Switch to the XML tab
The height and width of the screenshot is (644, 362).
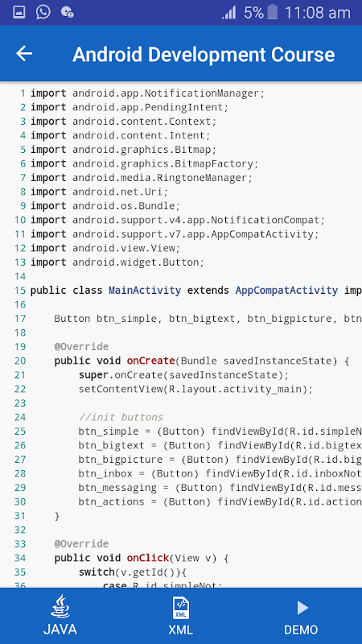[x=180, y=615]
